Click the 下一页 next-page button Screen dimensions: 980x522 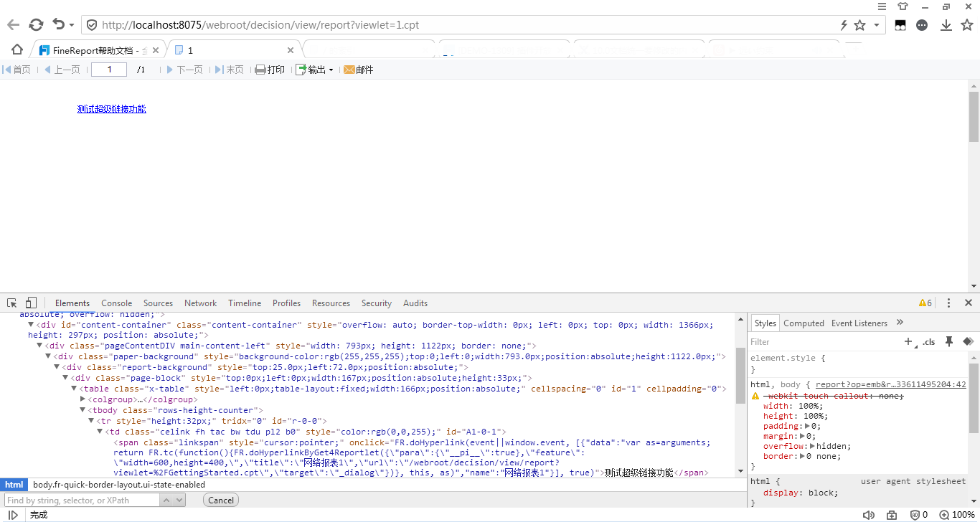(184, 70)
